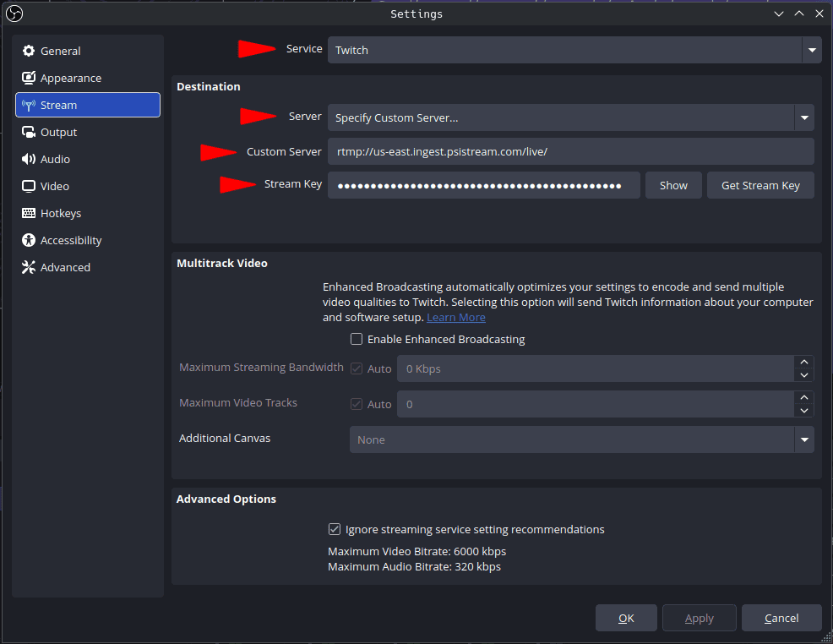The image size is (833, 644).
Task: Go to Advanced settings
Action: pyautogui.click(x=88, y=267)
